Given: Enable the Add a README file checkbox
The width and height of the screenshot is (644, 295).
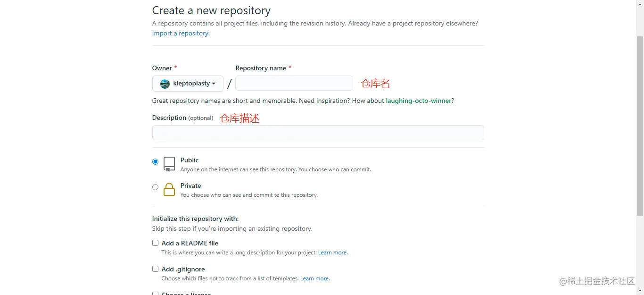Looking at the screenshot, I should pyautogui.click(x=155, y=243).
